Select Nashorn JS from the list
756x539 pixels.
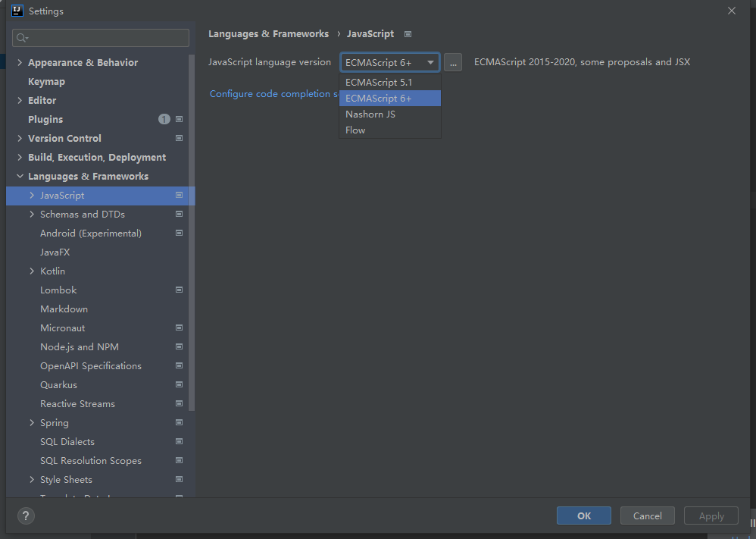pyautogui.click(x=390, y=114)
